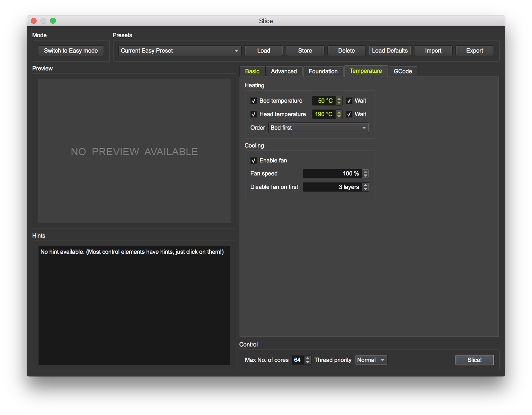Export the preset
Screen dimensions: 532x415
[x=474, y=51]
